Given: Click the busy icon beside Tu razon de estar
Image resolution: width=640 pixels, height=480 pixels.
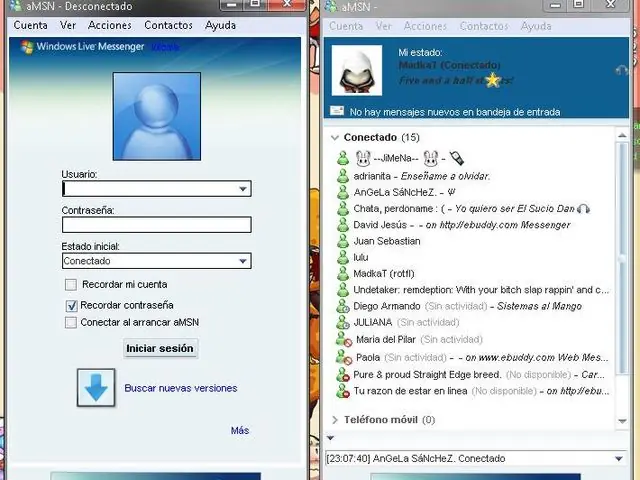Looking at the screenshot, I should [x=343, y=391].
